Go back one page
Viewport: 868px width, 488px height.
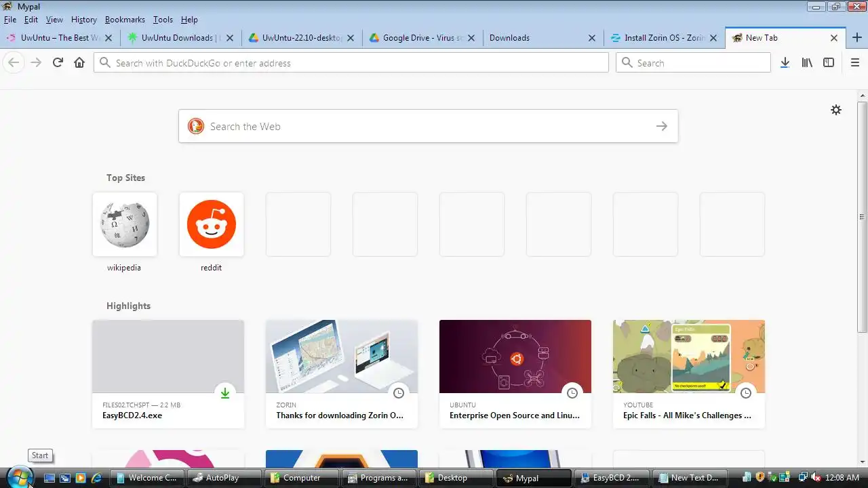(x=14, y=62)
